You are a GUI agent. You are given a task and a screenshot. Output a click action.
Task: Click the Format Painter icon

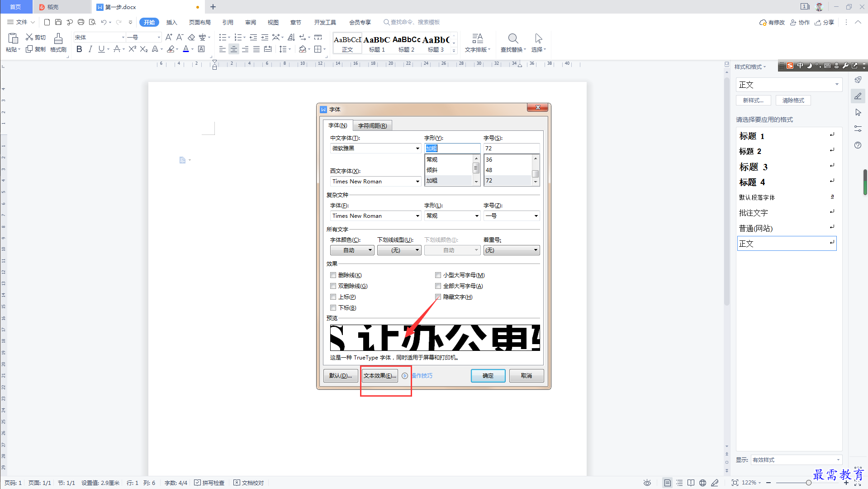pyautogui.click(x=58, y=38)
